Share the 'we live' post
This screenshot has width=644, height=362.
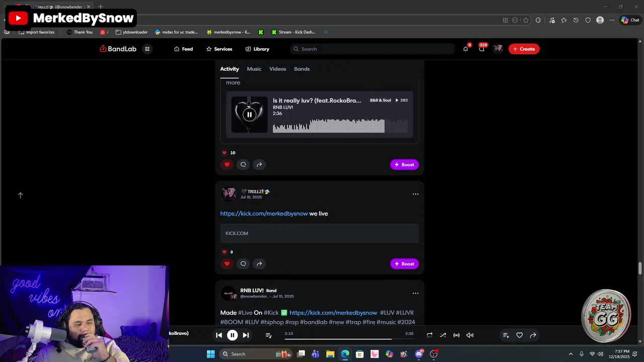tap(259, 263)
